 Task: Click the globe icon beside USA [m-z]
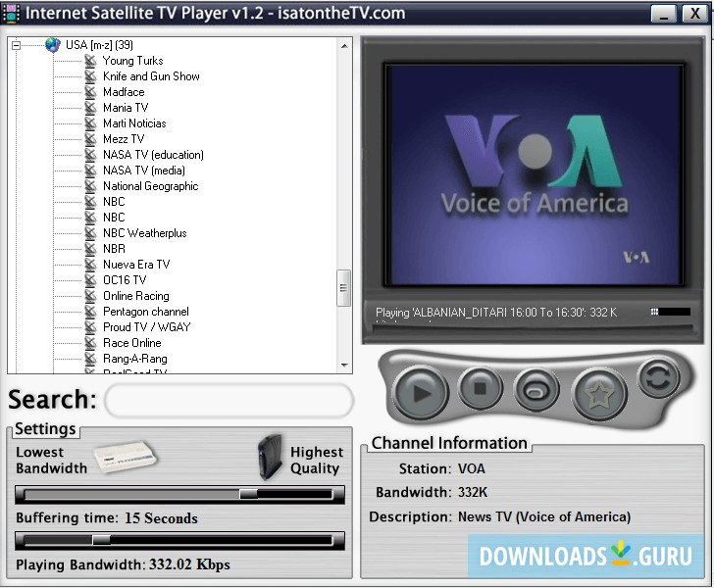[53, 45]
